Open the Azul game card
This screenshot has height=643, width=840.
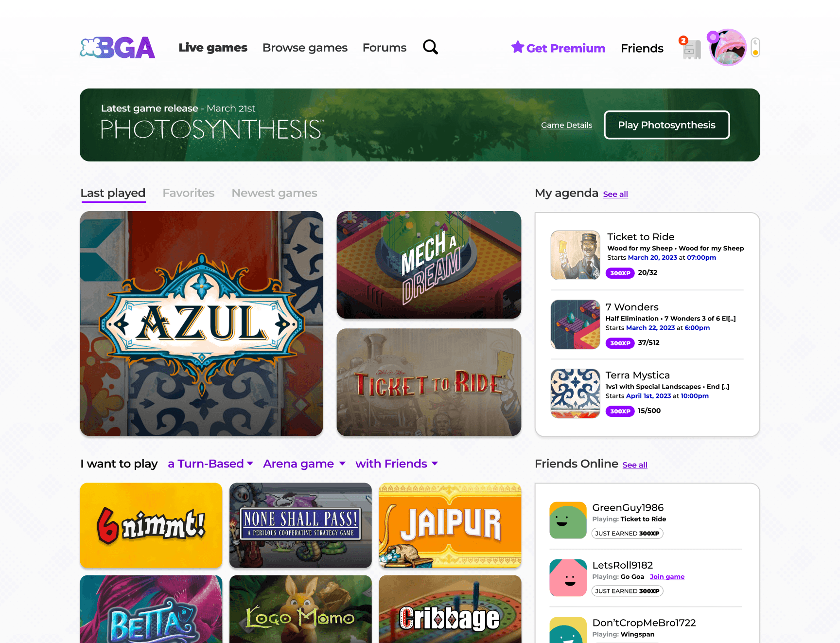pos(202,323)
